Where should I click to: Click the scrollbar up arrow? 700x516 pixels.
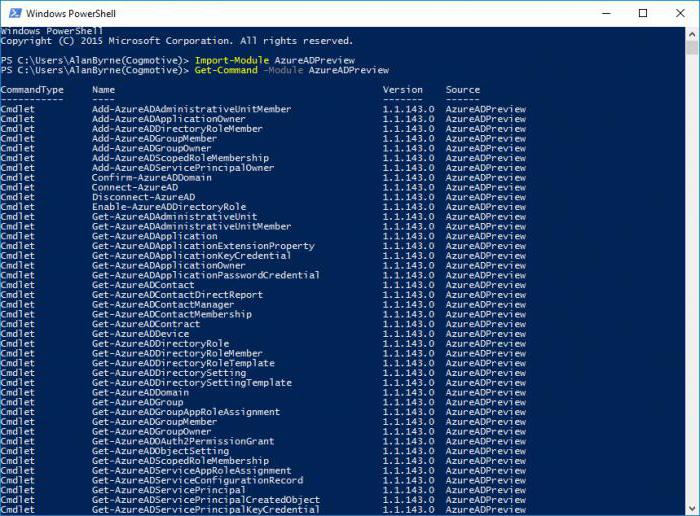[x=692, y=34]
